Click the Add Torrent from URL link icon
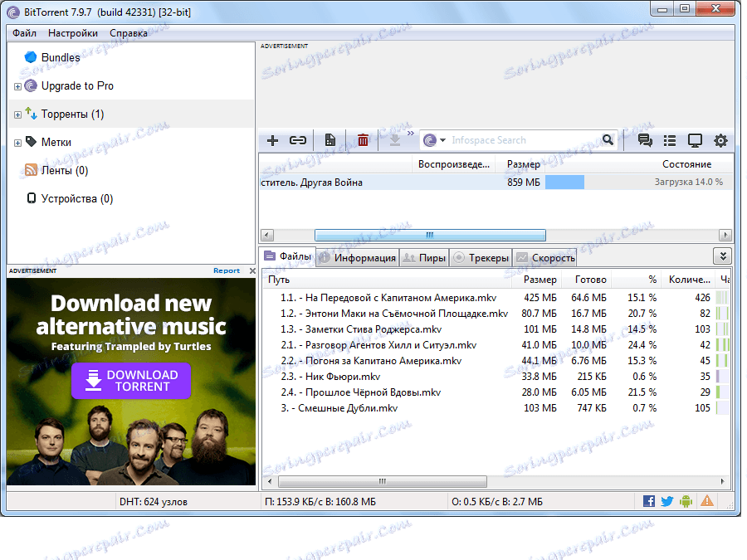Screen dimensions: 747x560 click(x=298, y=140)
